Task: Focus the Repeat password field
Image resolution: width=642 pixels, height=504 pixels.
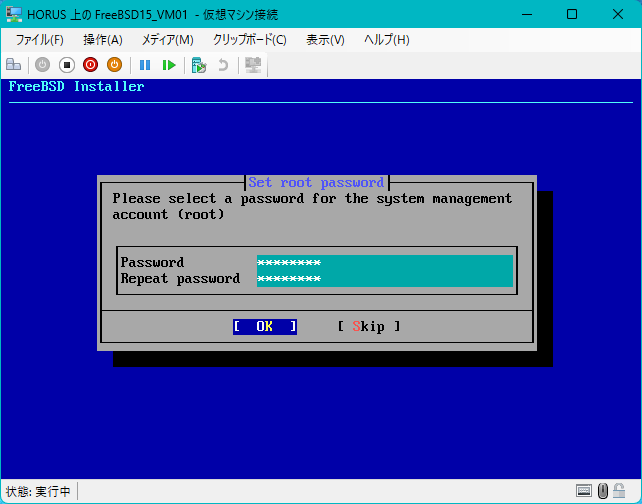Action: coord(385,279)
